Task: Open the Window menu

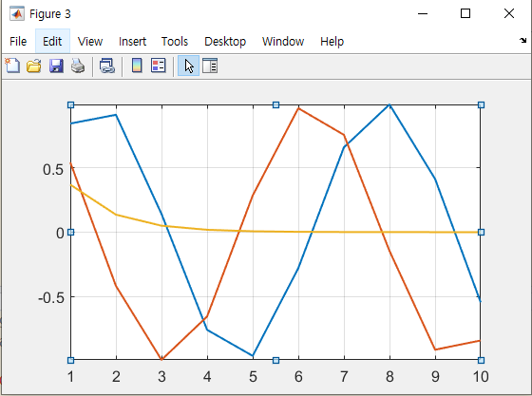Action: (283, 42)
